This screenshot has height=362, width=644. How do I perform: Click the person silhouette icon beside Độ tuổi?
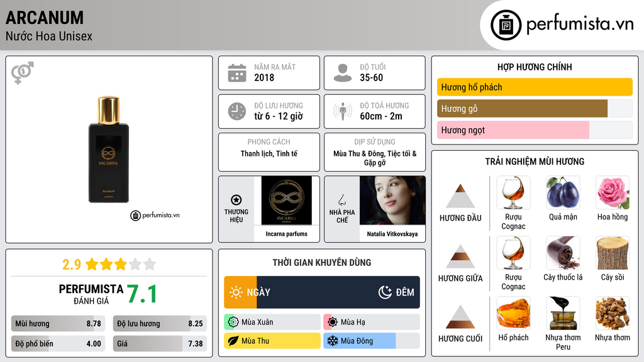point(343,73)
